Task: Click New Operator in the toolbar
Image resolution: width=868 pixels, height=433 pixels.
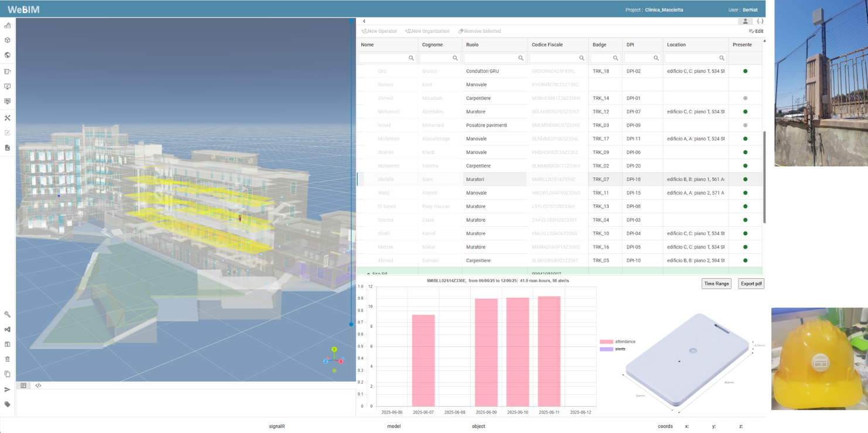Action: tap(379, 31)
